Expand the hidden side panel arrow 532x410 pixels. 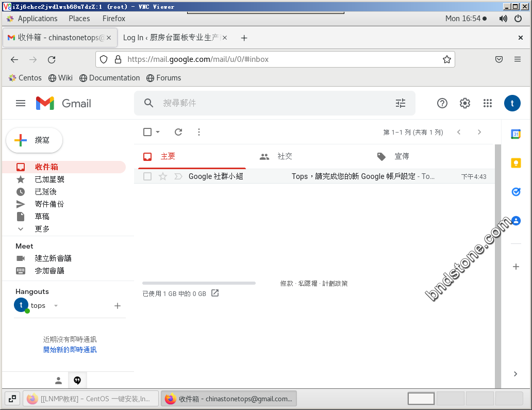click(516, 374)
